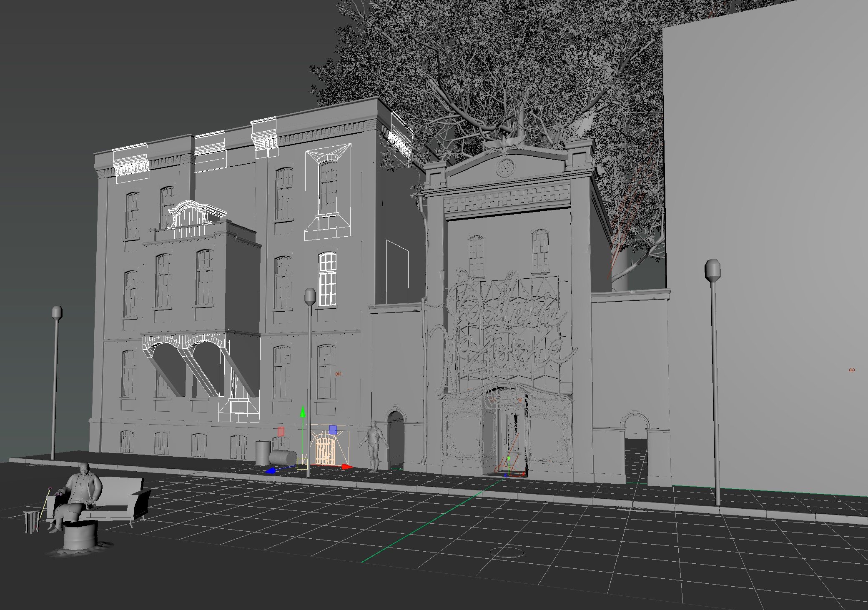Select the rightmost street lamp head
This screenshot has height=610, width=868.
coord(712,270)
